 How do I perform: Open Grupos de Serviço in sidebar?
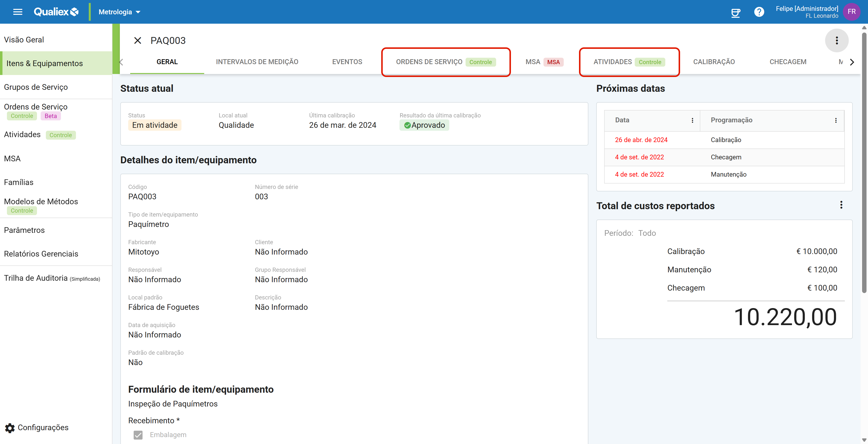tap(56, 87)
